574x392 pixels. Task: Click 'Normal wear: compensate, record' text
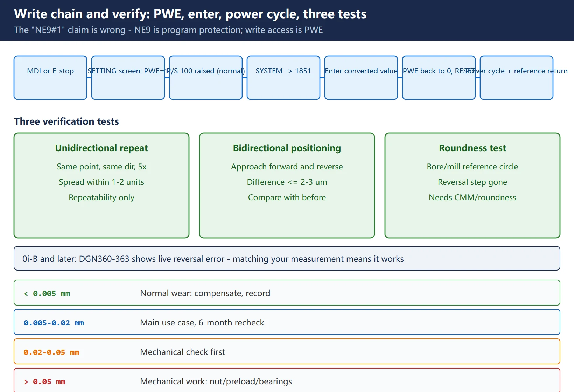205,293
